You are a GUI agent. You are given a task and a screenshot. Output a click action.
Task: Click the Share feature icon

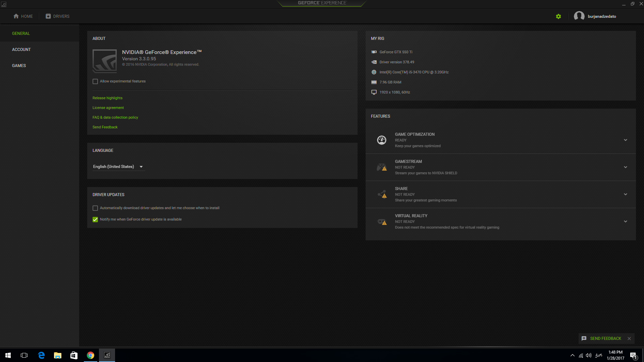click(382, 194)
